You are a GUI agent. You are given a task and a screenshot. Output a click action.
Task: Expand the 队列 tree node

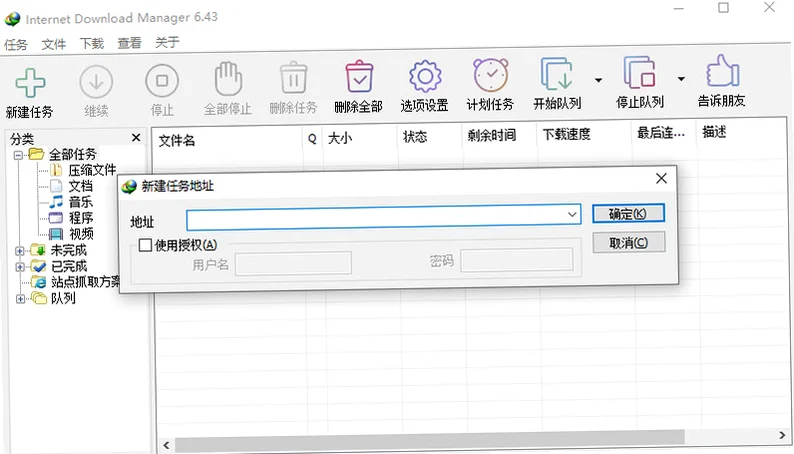(x=20, y=299)
